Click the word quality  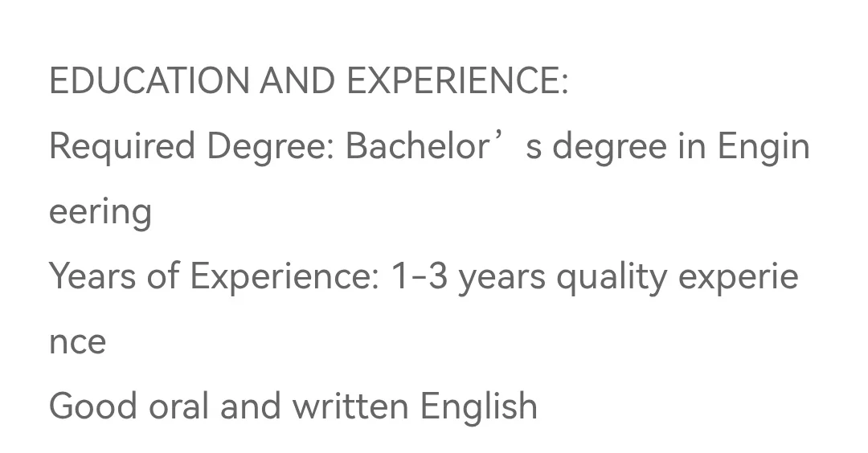[612, 276]
